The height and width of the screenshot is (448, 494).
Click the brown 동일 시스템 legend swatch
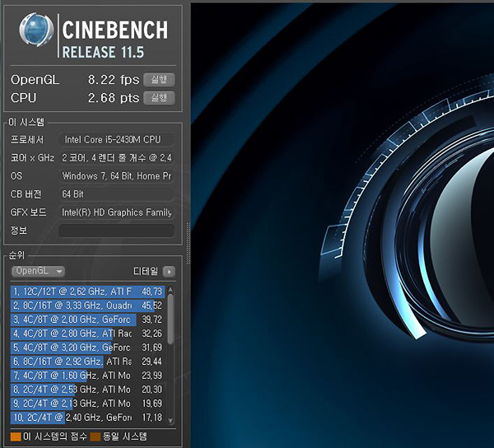coord(96,436)
